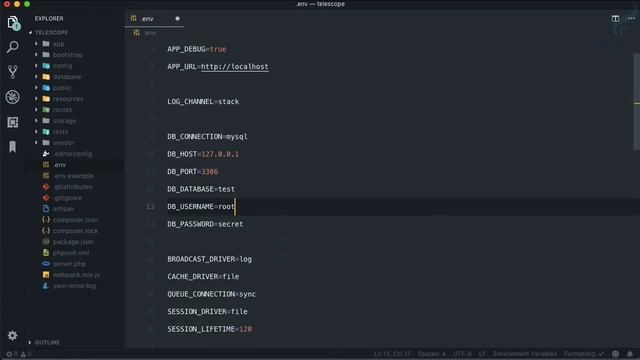
Task: Click the DB_HOST=127.0.0.1 line
Action: pos(203,154)
